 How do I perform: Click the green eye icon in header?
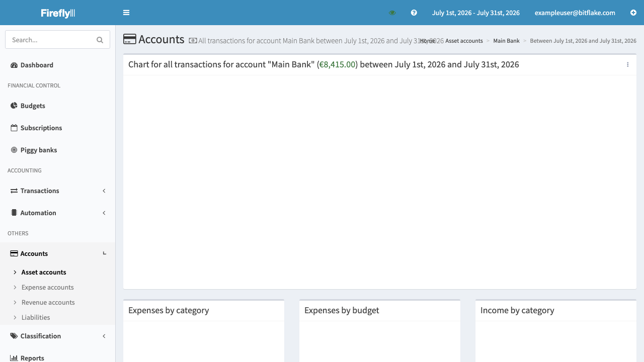(x=392, y=13)
